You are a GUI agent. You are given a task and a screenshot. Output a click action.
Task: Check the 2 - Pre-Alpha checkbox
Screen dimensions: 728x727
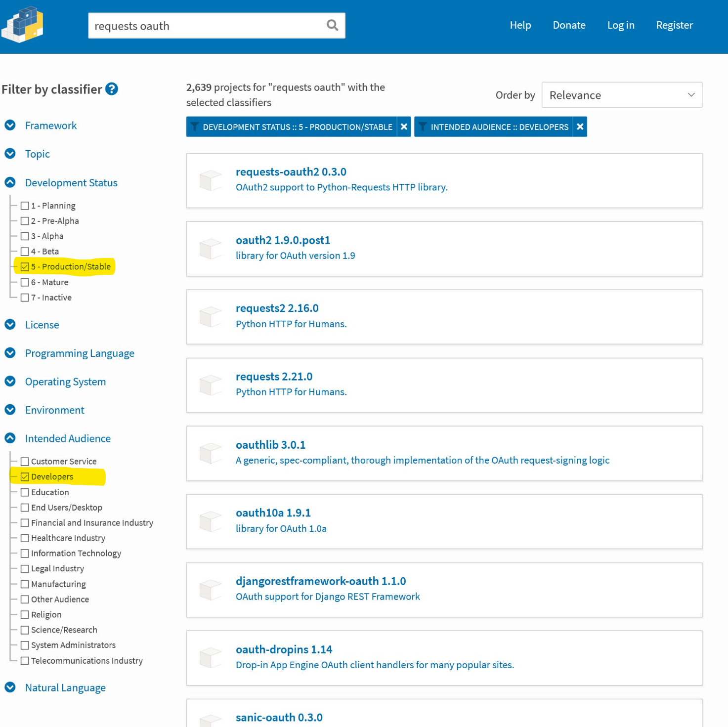(25, 221)
